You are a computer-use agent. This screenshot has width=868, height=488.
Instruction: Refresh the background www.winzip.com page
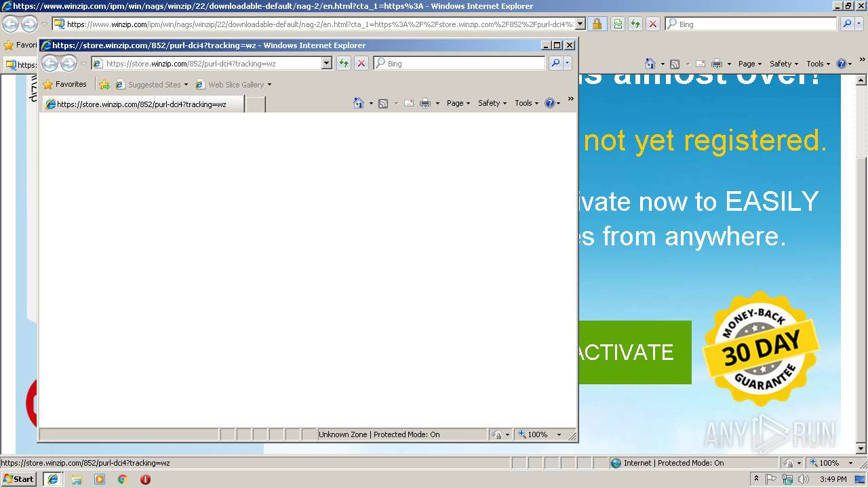coord(635,24)
